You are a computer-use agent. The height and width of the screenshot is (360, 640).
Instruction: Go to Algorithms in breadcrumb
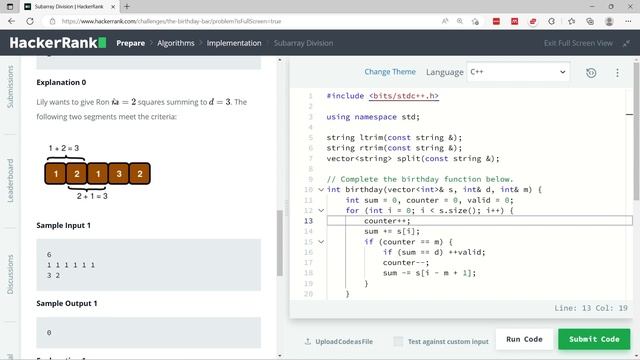176,43
